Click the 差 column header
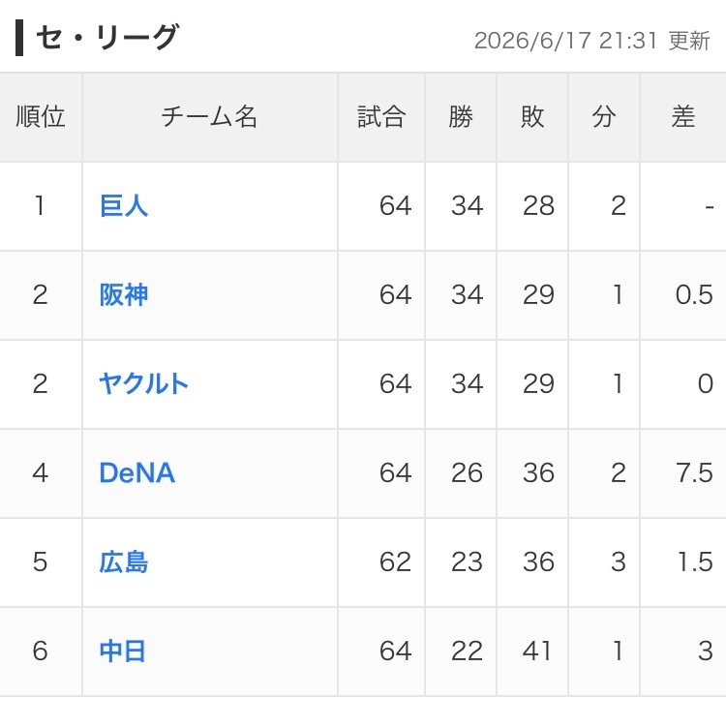Screen dimensions: 726x728 click(682, 116)
